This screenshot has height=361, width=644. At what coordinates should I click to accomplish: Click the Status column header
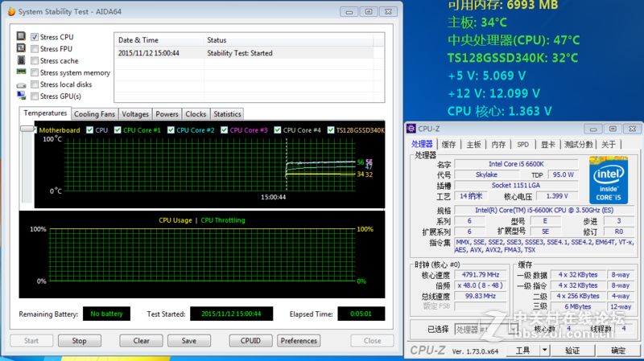pos(288,40)
